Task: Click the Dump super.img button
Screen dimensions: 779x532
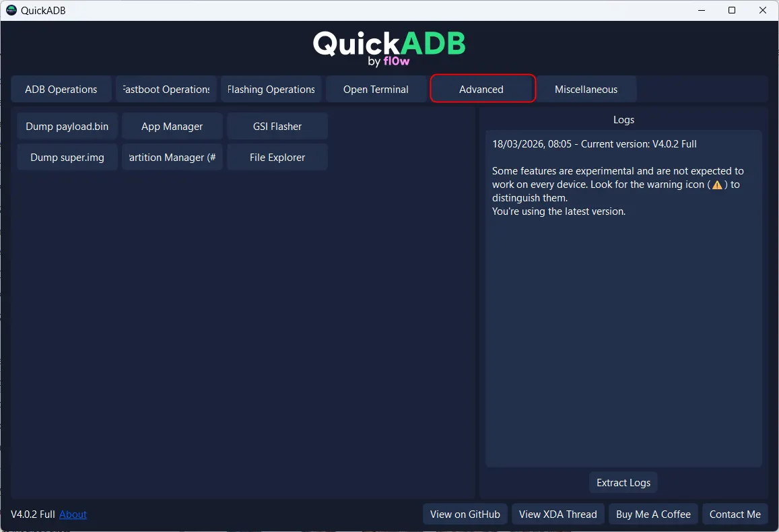Action: 67,158
